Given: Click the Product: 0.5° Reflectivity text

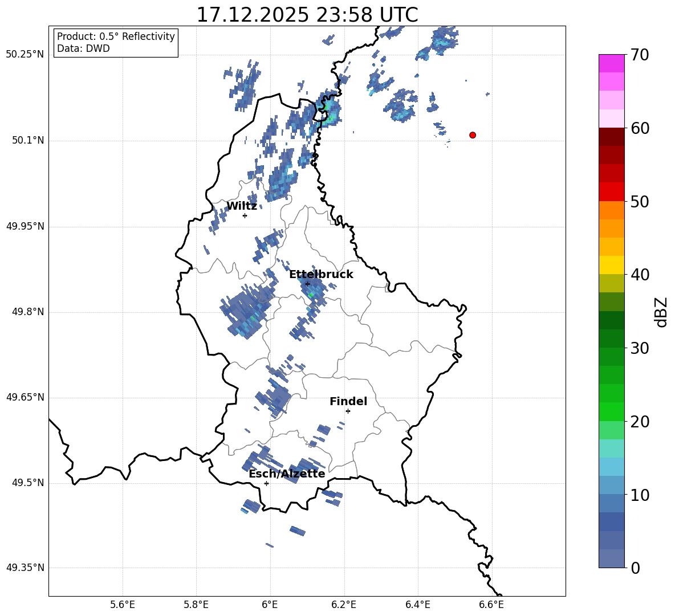Looking at the screenshot, I should point(116,36).
